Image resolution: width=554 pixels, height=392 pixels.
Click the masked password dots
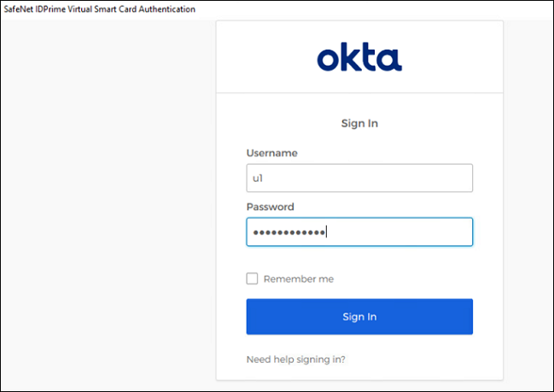click(289, 232)
